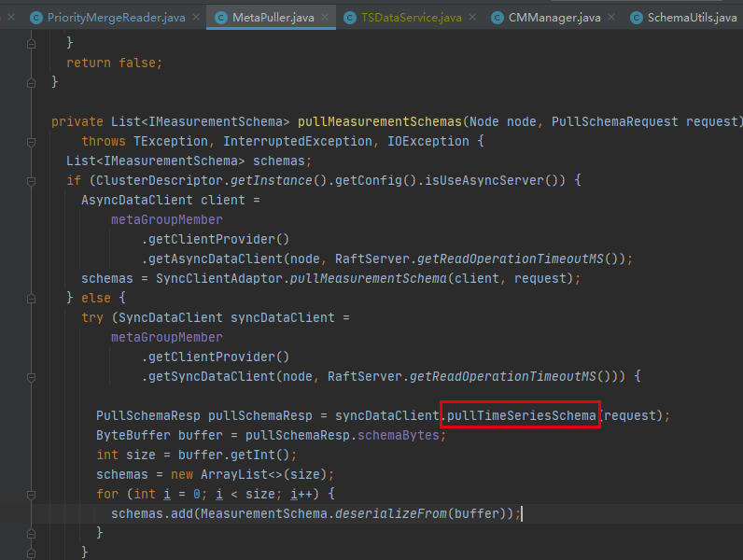Click the class icon on MetaPuller.java tab

point(221,18)
